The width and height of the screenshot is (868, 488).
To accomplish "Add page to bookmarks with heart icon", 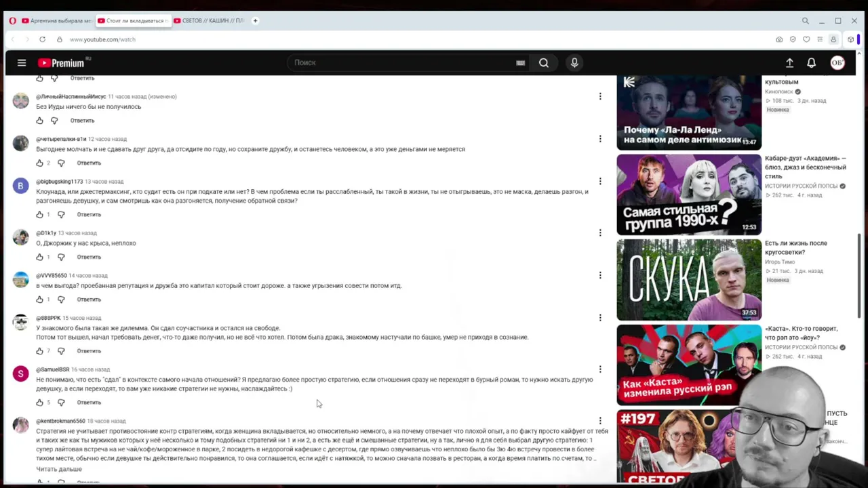I will tap(806, 39).
